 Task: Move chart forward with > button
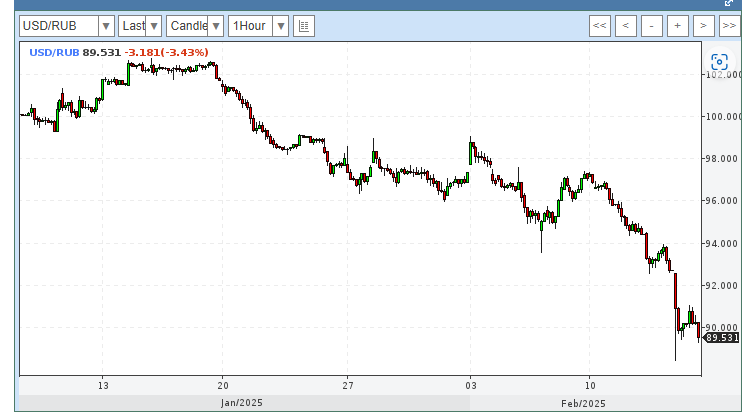point(703,26)
